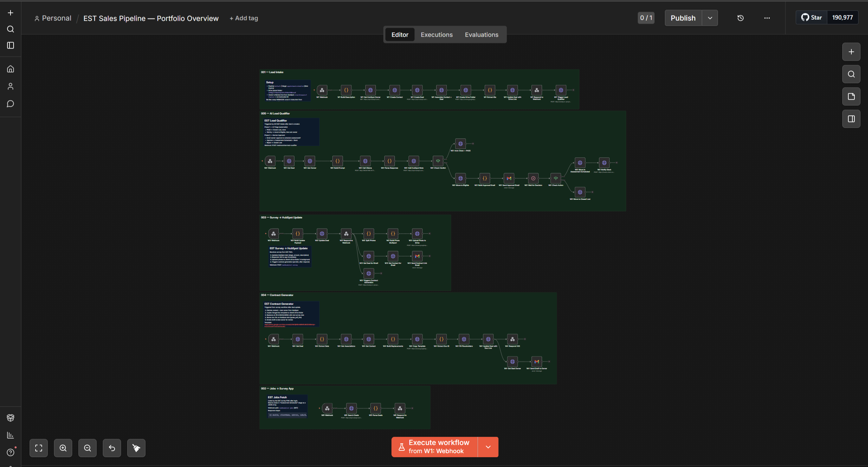868x467 pixels.
Task: Select the W4 Fill Placeholders node
Action: 464,339
